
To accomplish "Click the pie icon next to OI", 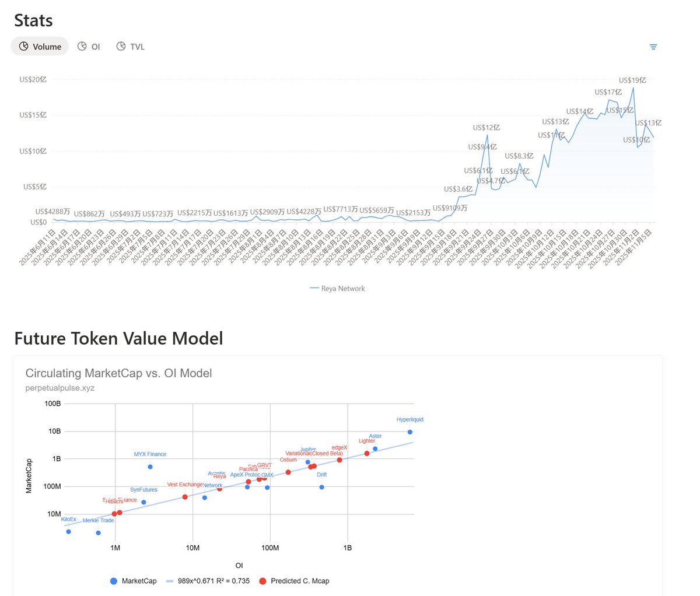I will point(82,46).
